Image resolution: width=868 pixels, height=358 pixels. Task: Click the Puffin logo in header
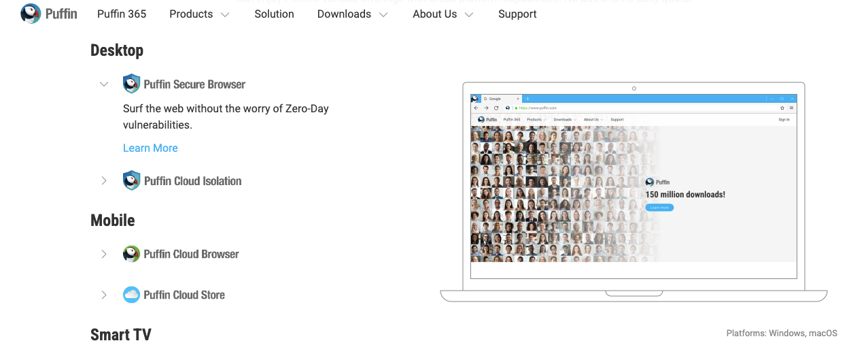pyautogui.click(x=49, y=14)
